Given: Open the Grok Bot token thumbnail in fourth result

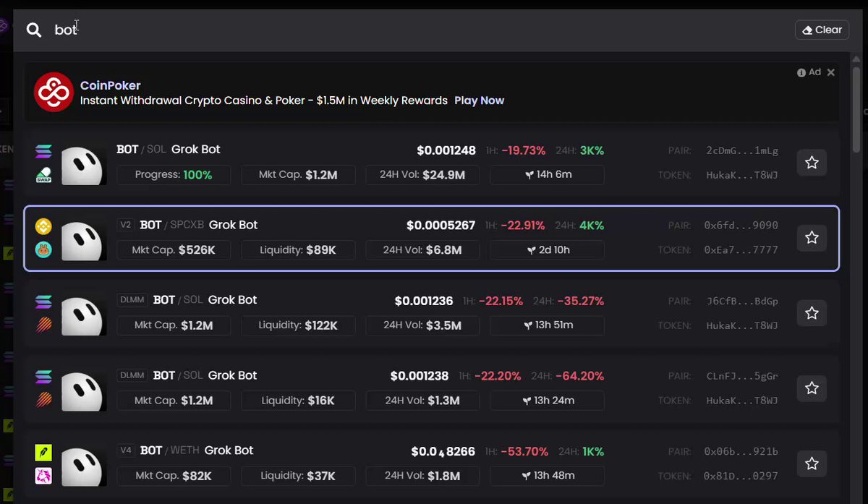Looking at the screenshot, I should (82, 388).
